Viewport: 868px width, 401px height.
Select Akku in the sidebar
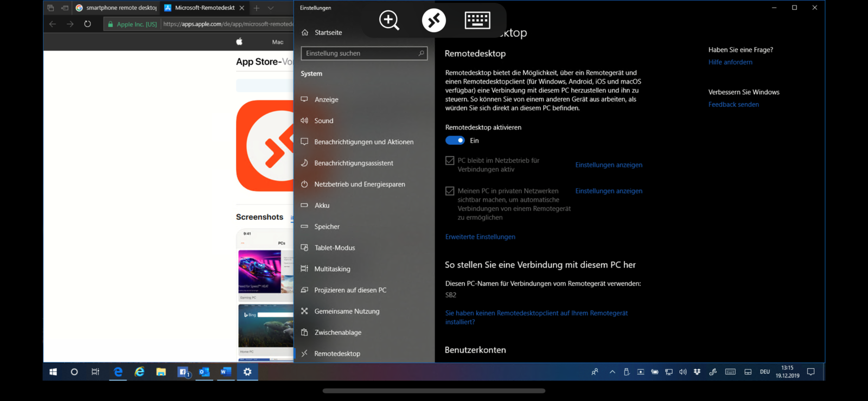point(322,205)
